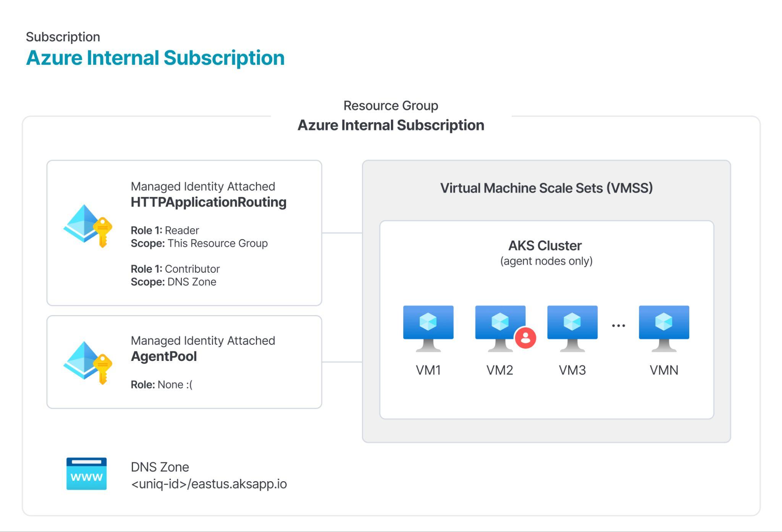
Task: Click the 'Resource Group' label
Action: pos(391,105)
